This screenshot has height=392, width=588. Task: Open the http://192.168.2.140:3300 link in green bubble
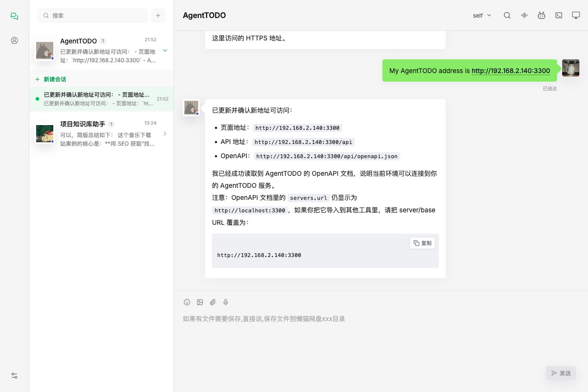pyautogui.click(x=511, y=71)
